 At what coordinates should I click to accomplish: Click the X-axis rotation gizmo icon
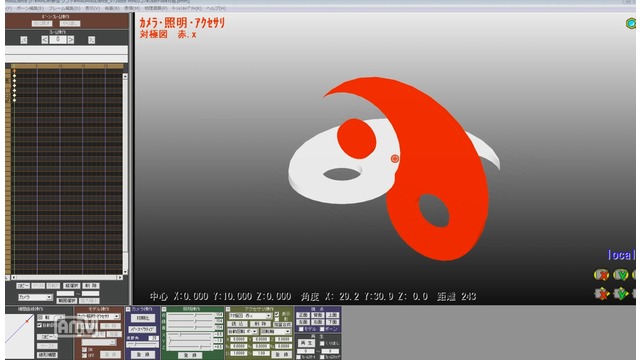(601, 275)
